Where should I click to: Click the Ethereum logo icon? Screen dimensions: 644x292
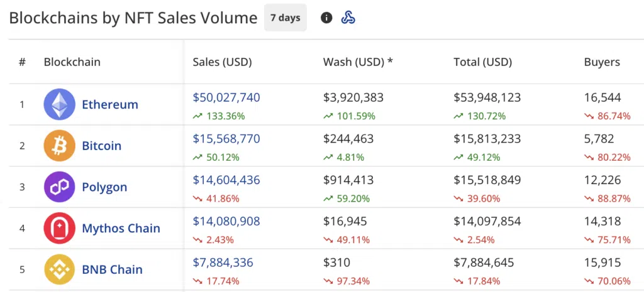pyautogui.click(x=60, y=104)
